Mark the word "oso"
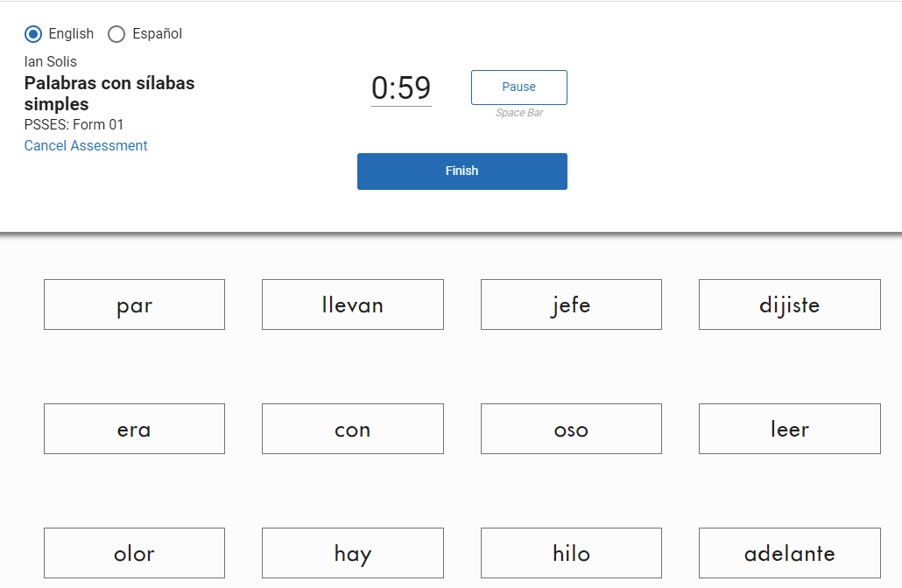This screenshot has height=588, width=902. pyautogui.click(x=571, y=429)
